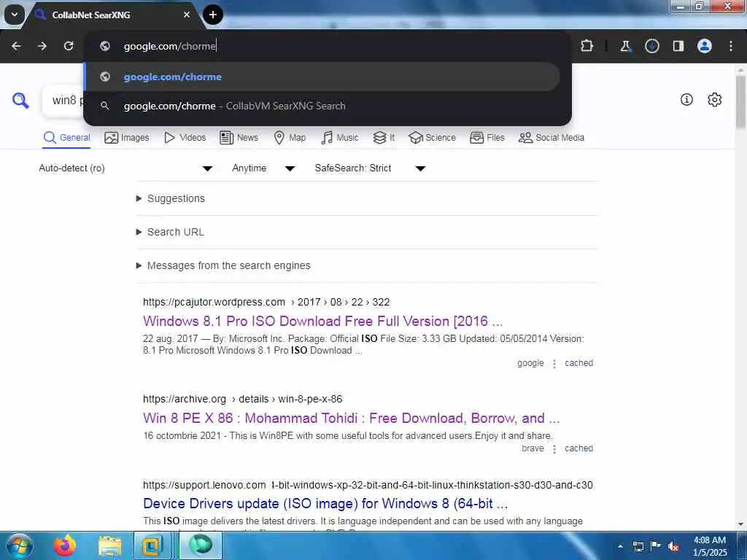The image size is (747, 560).
Task: Click the scrollbar down arrow
Action: point(740,524)
